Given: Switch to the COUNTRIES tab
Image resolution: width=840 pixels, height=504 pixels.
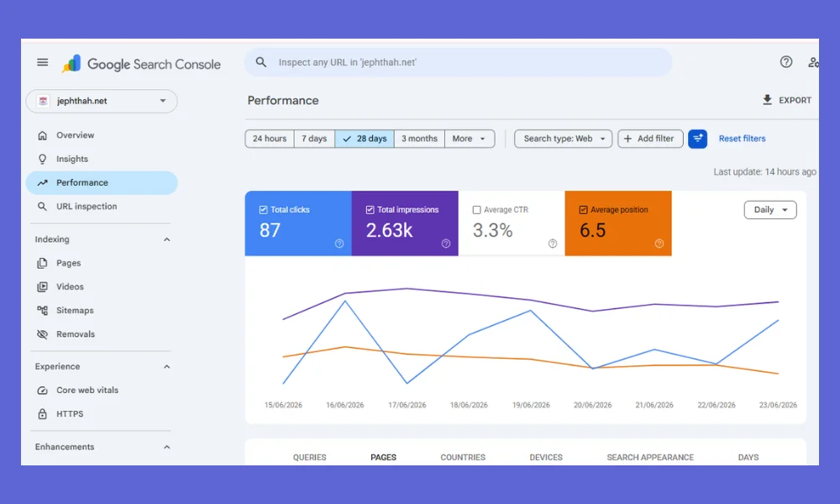Looking at the screenshot, I should pyautogui.click(x=463, y=458).
